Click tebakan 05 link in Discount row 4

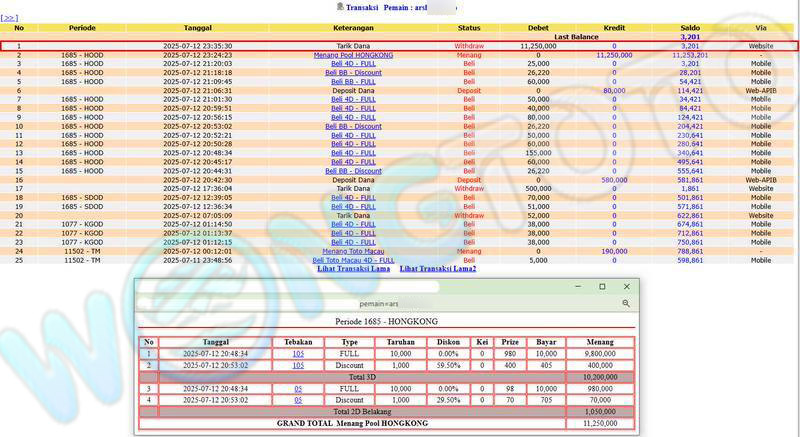coord(298,399)
